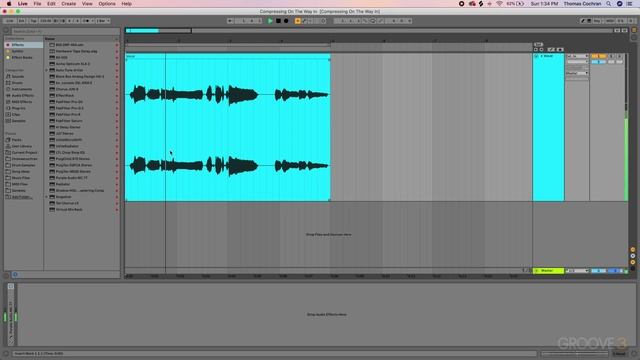The image size is (640, 360).
Task: Open Packs in Places
Action: coord(23,140)
